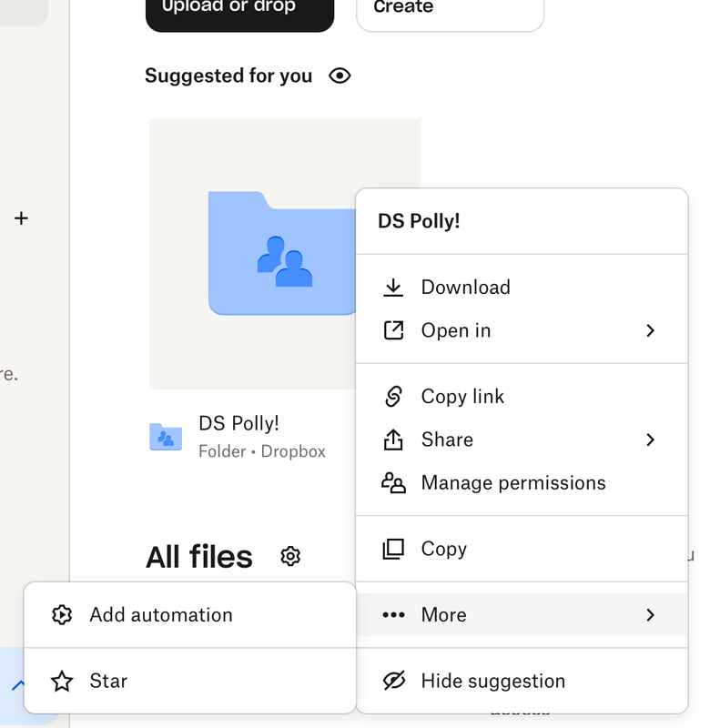The height and width of the screenshot is (728, 720).
Task: Select Manage permissions menu entry
Action: pos(512,483)
